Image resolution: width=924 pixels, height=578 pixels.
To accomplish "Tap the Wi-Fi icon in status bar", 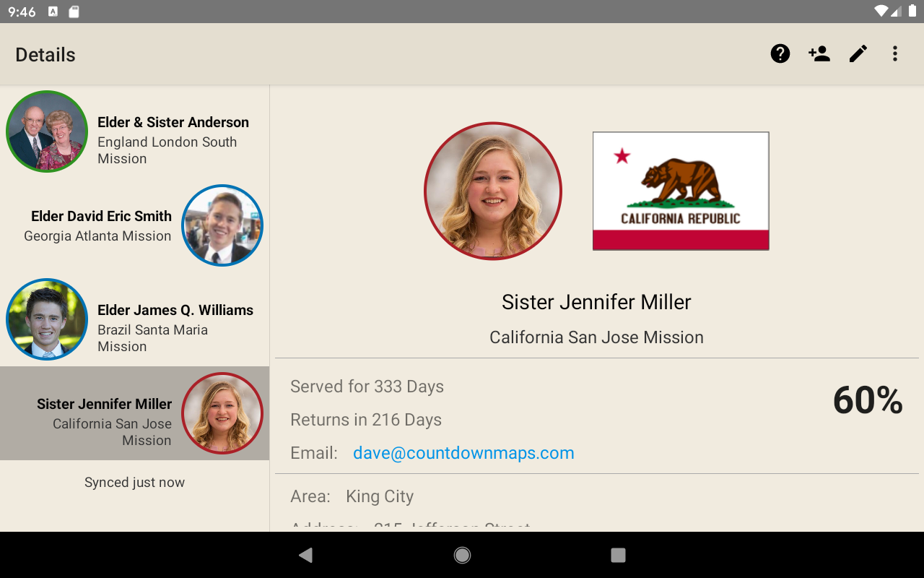I will point(881,12).
